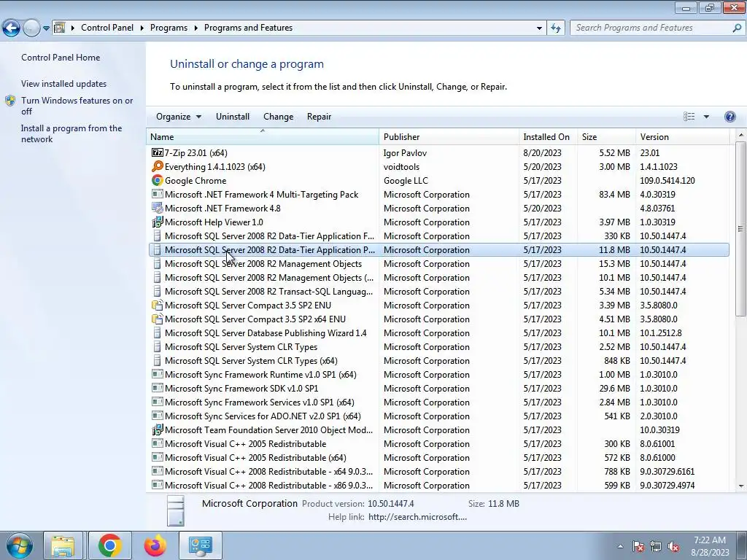The width and height of the screenshot is (747, 560).
Task: Click the SQL Server Compact 3.5 SP2 x64 ENU icon
Action: click(158, 319)
